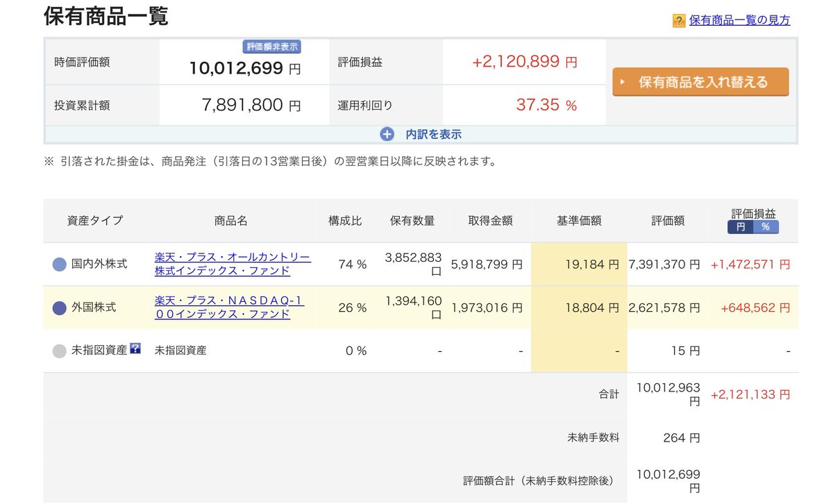This screenshot has width=833, height=504.
Task: Open the 保有商品一覧の見方 help link
Action: tap(739, 21)
